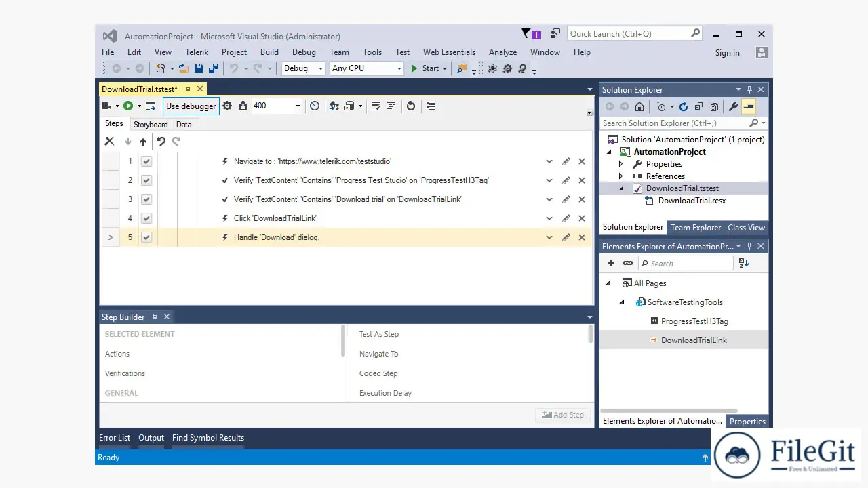Switch to the Storyboard tab
868x488 pixels.
pos(151,125)
